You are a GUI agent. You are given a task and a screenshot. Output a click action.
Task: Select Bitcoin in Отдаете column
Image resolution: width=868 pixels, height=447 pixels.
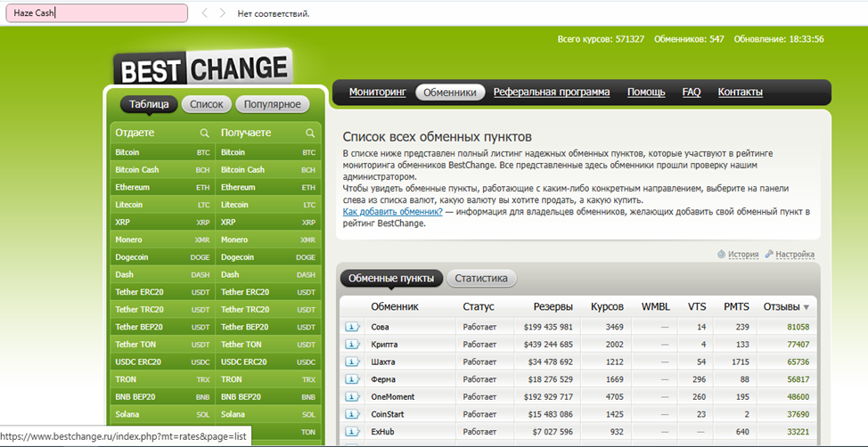[163, 152]
